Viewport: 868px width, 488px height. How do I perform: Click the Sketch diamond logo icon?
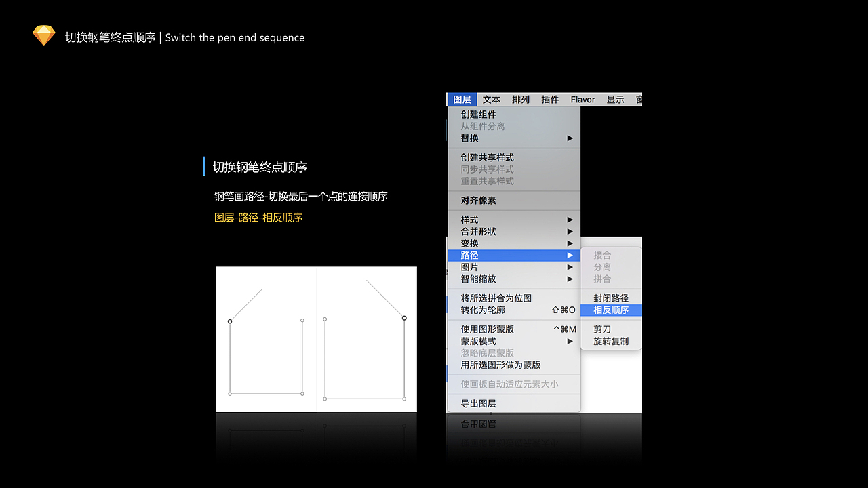click(43, 34)
